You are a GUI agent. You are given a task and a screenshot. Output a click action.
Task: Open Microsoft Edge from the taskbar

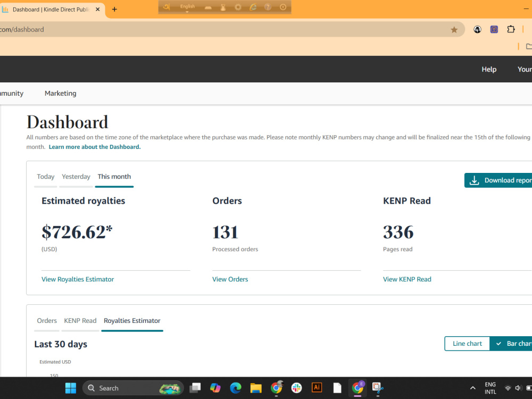coord(236,388)
